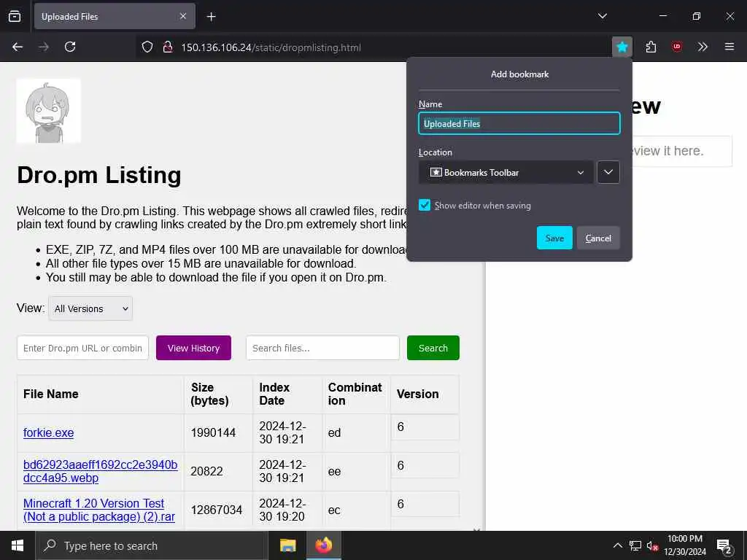The image size is (747, 560).
Task: Open the clock and date flyout
Action: pyautogui.click(x=685, y=545)
